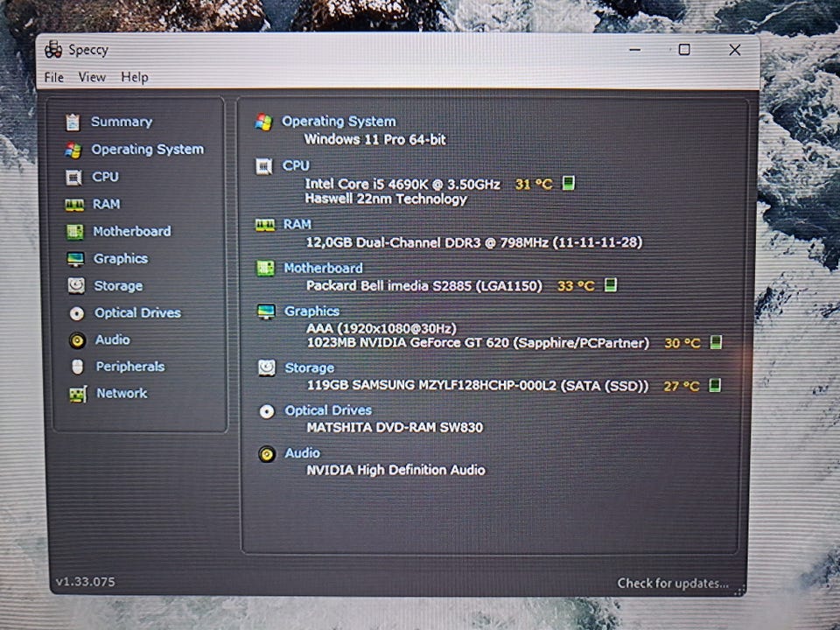Click the version number v1.33.075

click(x=85, y=582)
